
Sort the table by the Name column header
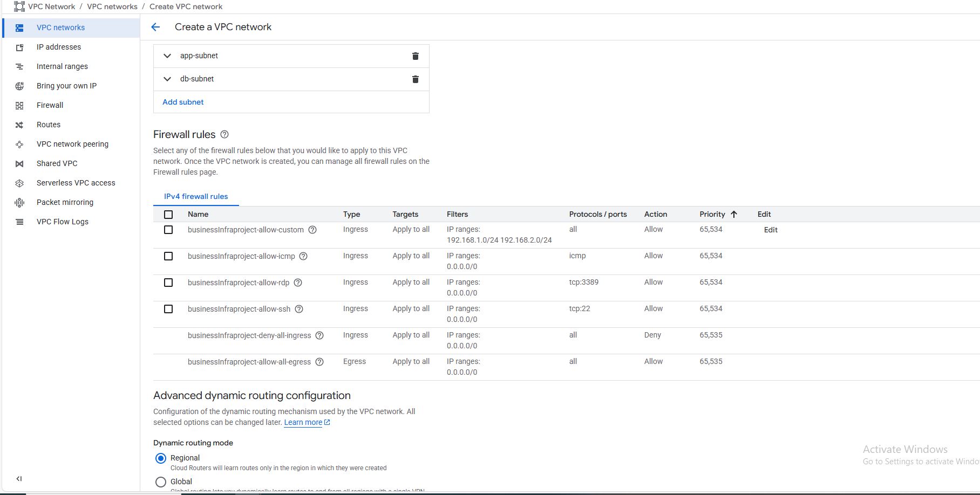click(198, 214)
